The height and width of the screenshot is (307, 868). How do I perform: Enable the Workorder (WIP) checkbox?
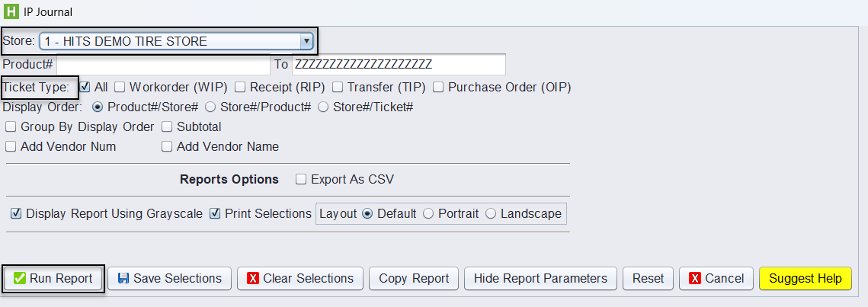pyautogui.click(x=120, y=88)
